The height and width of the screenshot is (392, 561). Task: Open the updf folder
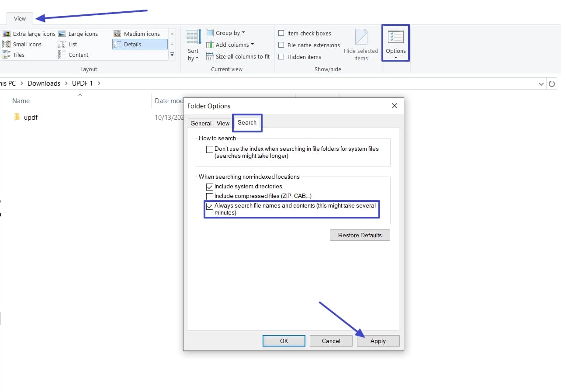point(31,117)
